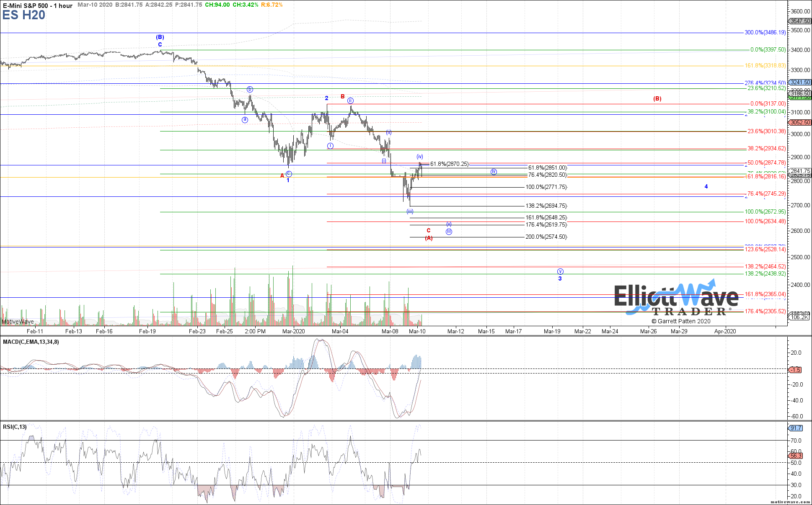Click the 'CH:3.42%' percent change value
The image size is (812, 505).
pos(246,5)
